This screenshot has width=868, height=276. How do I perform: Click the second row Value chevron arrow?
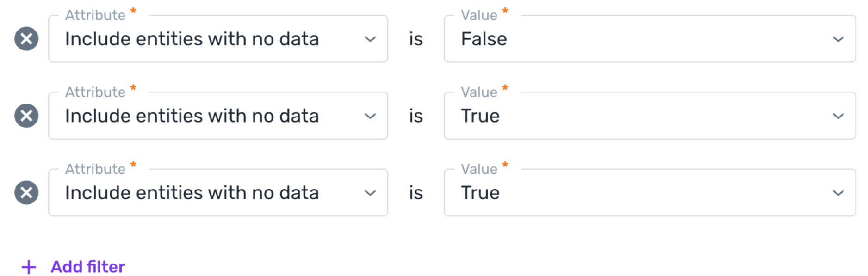pyautogui.click(x=838, y=116)
